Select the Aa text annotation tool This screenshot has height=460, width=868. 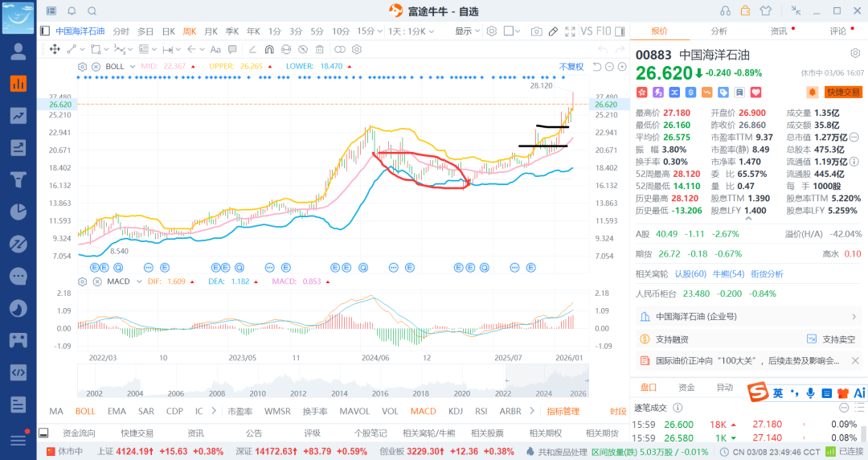215,49
